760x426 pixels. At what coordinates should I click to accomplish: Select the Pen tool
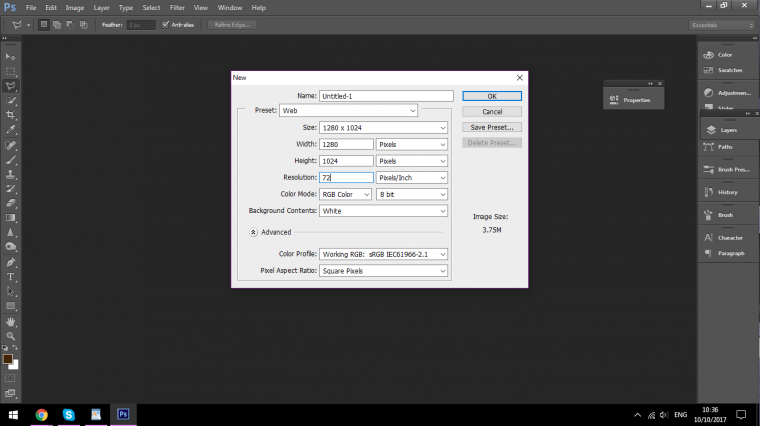10,262
